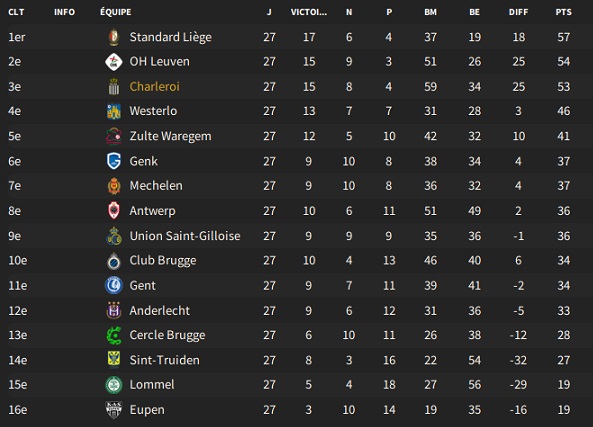Click the Antwerp red crest

(x=114, y=211)
